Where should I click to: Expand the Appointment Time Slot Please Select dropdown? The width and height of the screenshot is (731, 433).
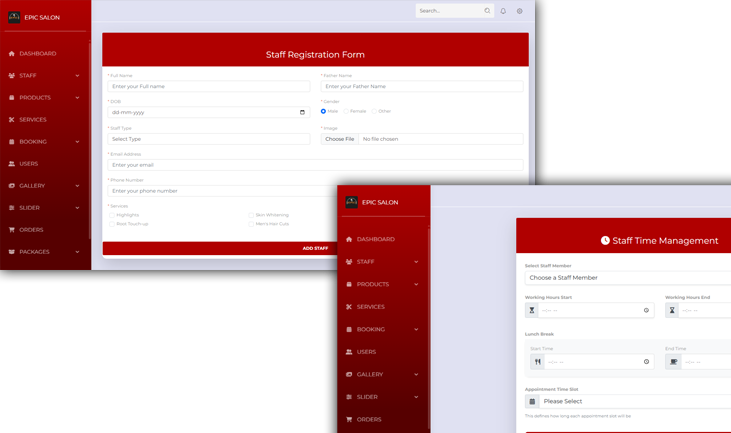[x=635, y=401]
